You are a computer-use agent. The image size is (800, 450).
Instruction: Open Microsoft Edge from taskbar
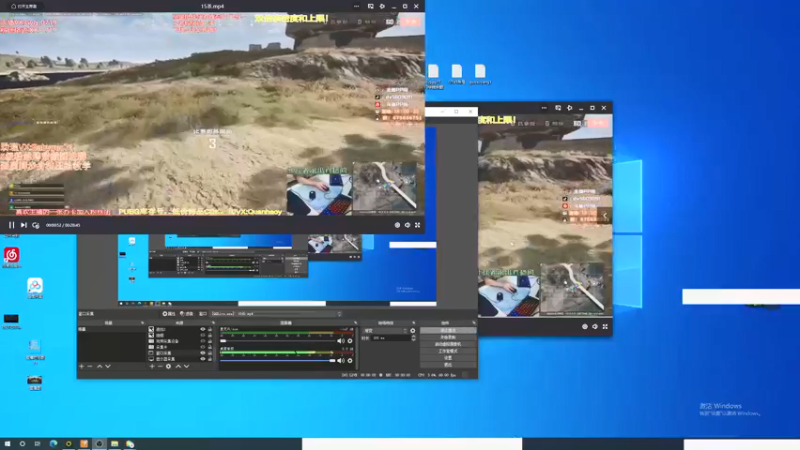[x=53, y=444]
